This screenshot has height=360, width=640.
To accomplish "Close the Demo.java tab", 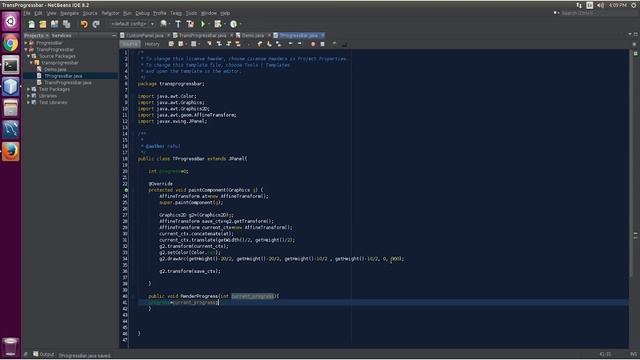I will (x=269, y=36).
